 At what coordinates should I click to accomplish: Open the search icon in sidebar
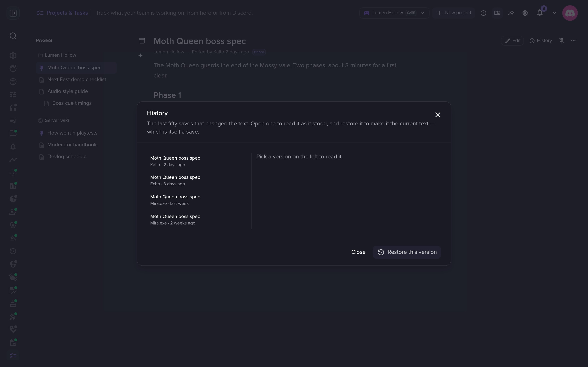point(13,36)
